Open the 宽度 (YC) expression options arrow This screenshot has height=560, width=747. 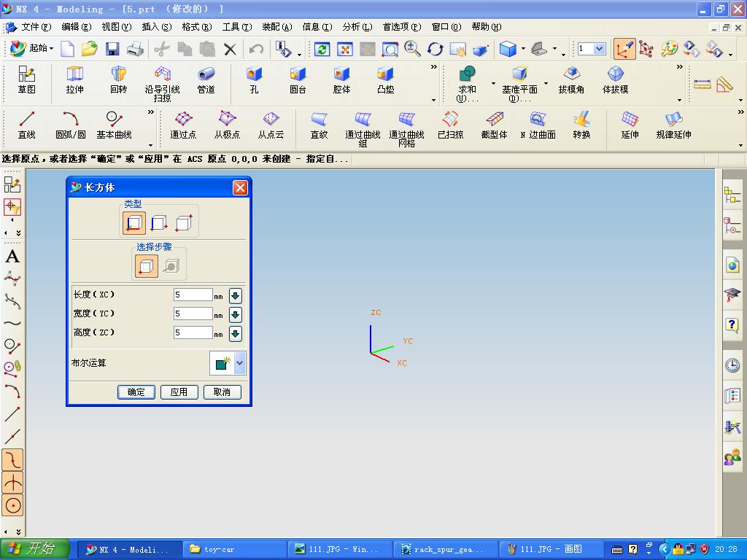point(236,315)
